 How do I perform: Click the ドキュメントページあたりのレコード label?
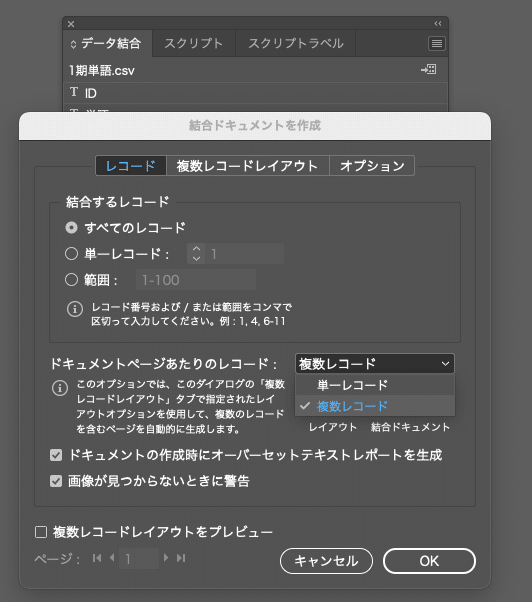coord(164,364)
